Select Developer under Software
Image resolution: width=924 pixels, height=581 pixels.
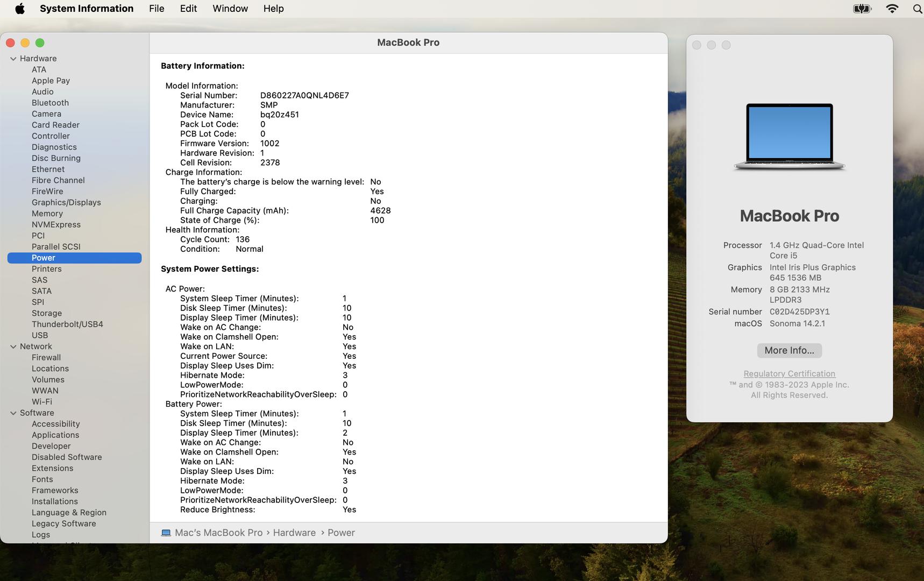tap(51, 446)
